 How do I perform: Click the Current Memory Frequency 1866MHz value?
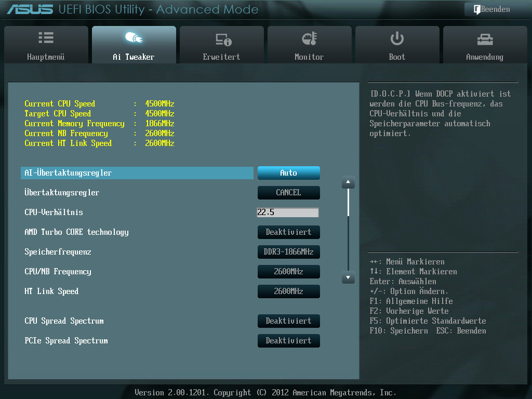tap(159, 123)
